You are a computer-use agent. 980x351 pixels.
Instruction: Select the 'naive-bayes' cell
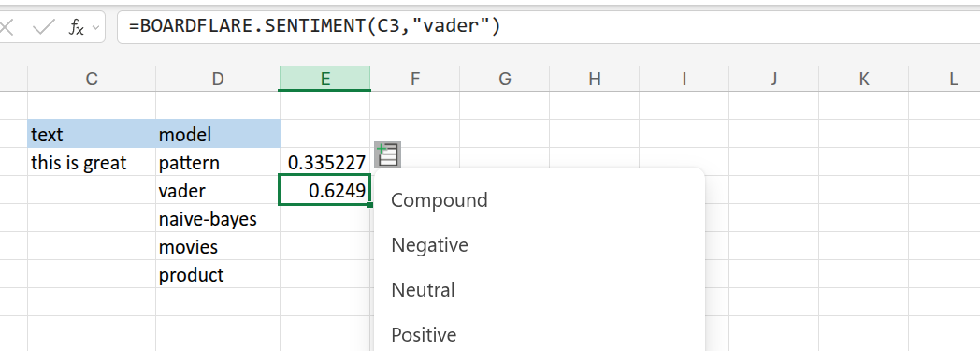[218, 219]
